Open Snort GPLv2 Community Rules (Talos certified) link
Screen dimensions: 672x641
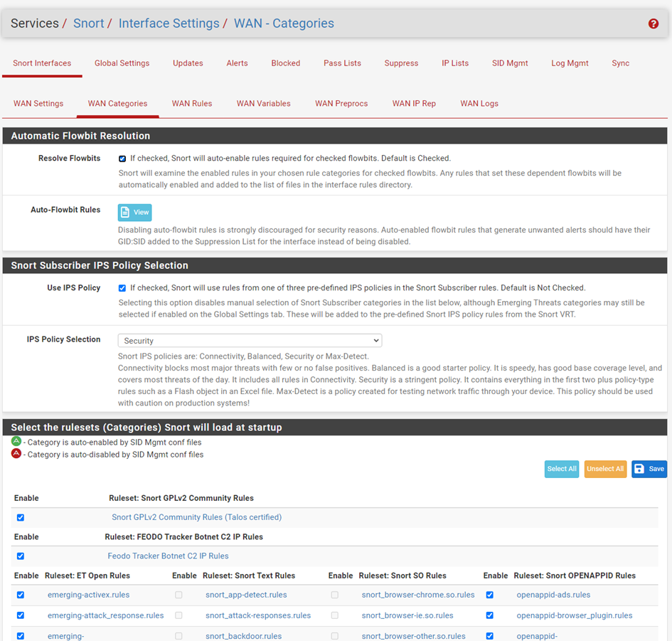197,517
